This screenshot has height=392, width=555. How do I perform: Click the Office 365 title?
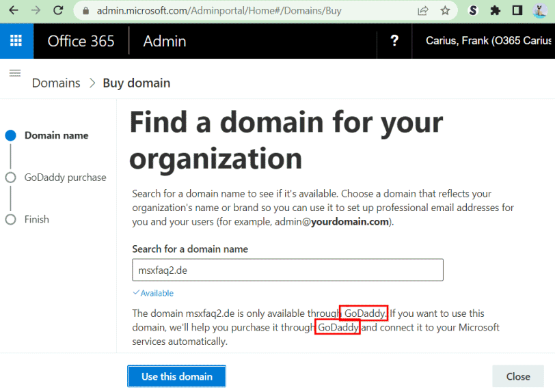[81, 41]
